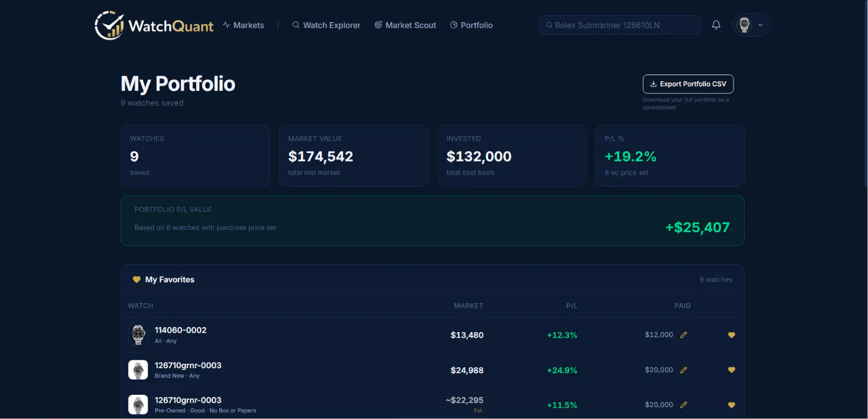
Task: Open the Markets menu item
Action: pos(244,25)
